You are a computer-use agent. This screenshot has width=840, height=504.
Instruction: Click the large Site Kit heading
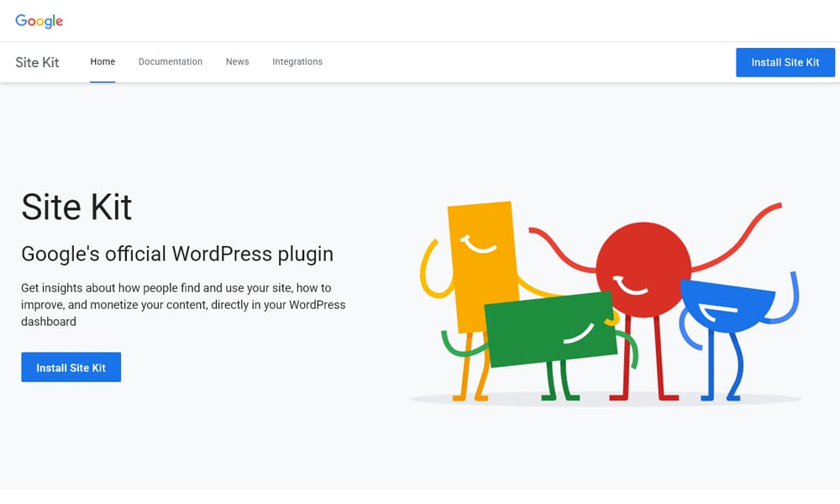point(76,207)
